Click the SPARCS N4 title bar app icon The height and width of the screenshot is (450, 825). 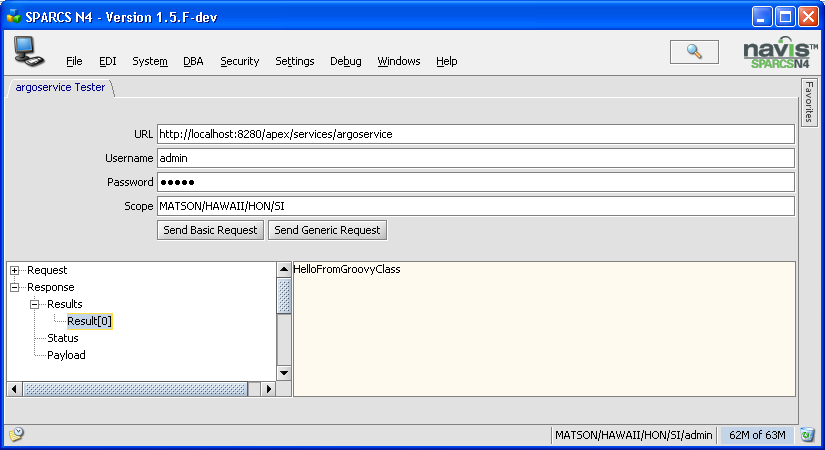(14, 16)
